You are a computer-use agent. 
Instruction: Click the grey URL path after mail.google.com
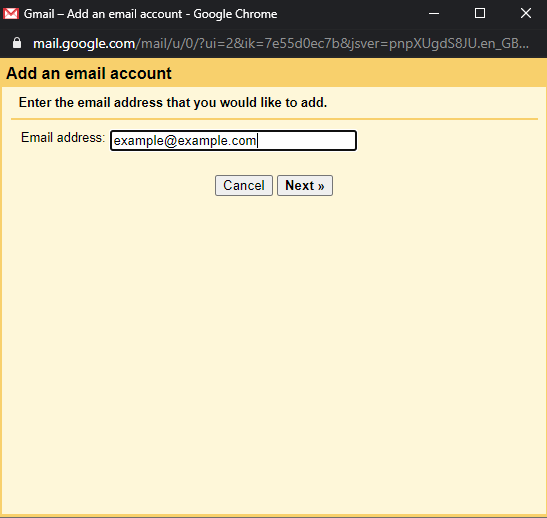coord(332,43)
